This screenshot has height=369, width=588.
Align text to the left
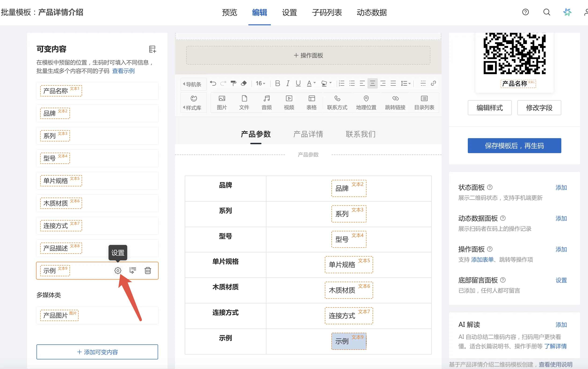pos(362,83)
